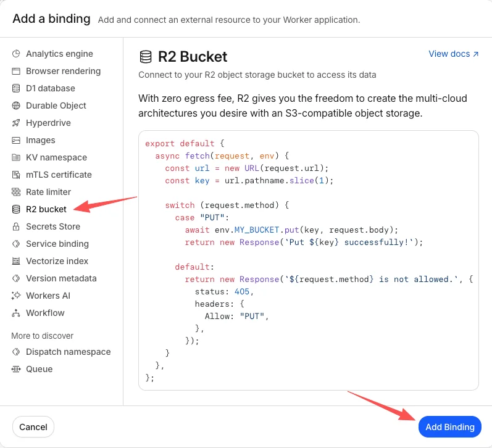The width and height of the screenshot is (492, 448).
Task: Click the Hyperdrive rocket icon
Action: 16,123
